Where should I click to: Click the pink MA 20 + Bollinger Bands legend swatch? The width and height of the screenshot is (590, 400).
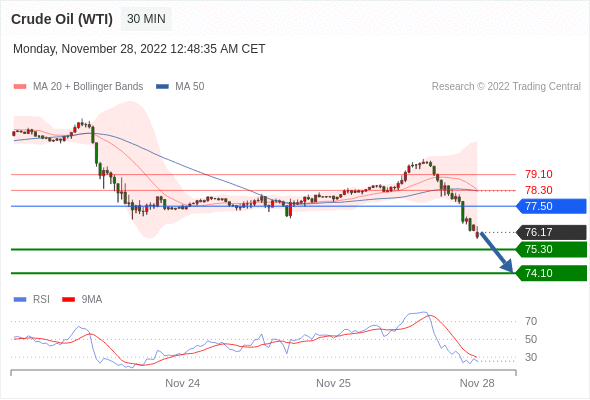[x=20, y=87]
